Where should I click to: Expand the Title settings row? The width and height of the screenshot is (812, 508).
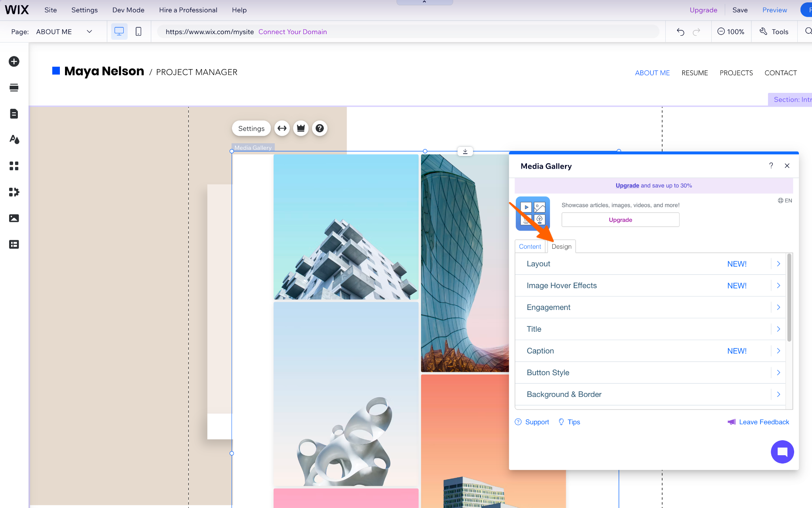click(650, 329)
